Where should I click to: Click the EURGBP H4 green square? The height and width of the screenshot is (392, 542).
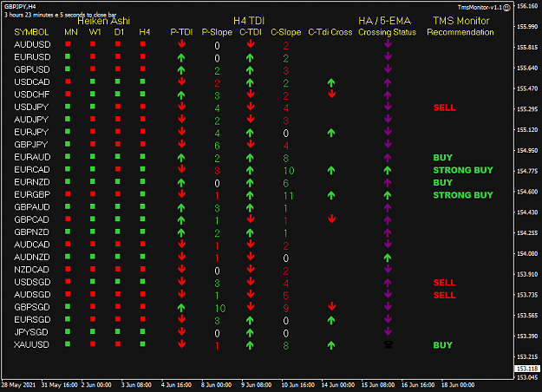coord(143,194)
